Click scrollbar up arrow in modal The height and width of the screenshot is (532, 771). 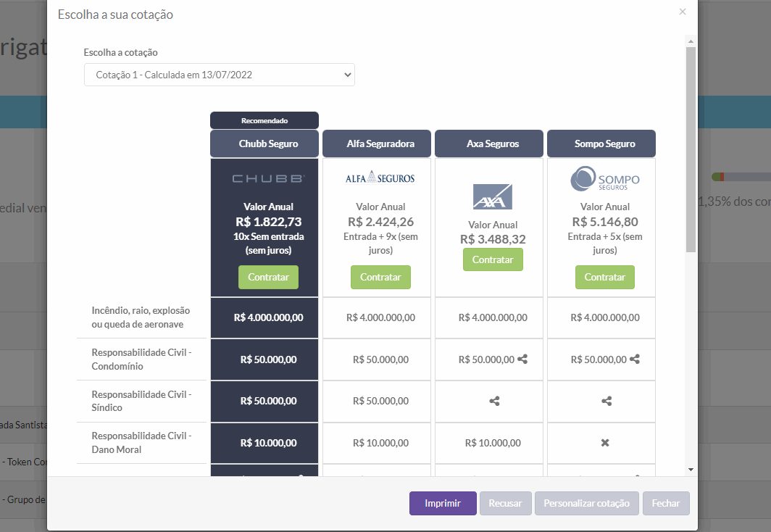point(691,42)
